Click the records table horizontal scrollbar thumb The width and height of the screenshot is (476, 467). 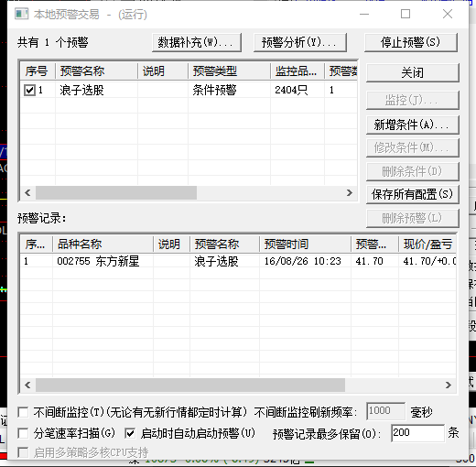pos(190,385)
